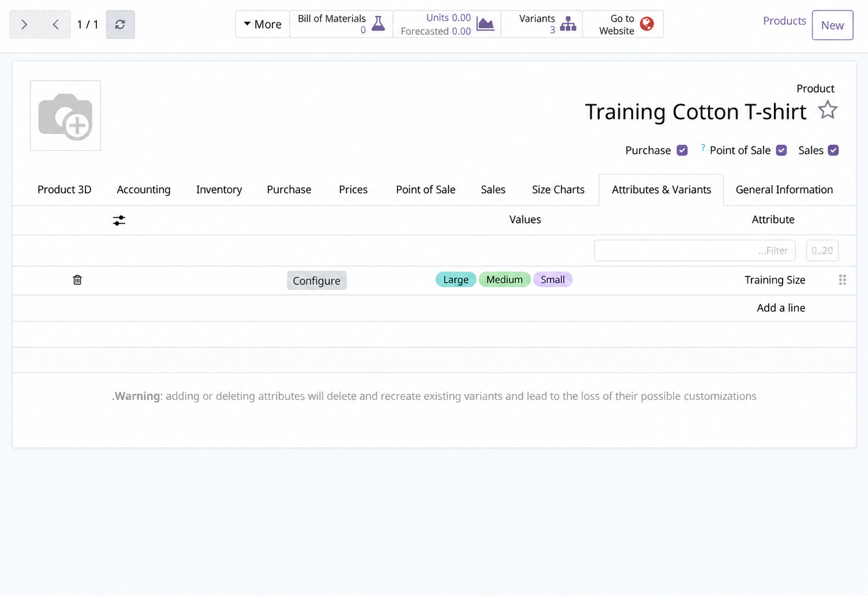The height and width of the screenshot is (596, 868).
Task: Click the refresh record icon
Action: [120, 25]
